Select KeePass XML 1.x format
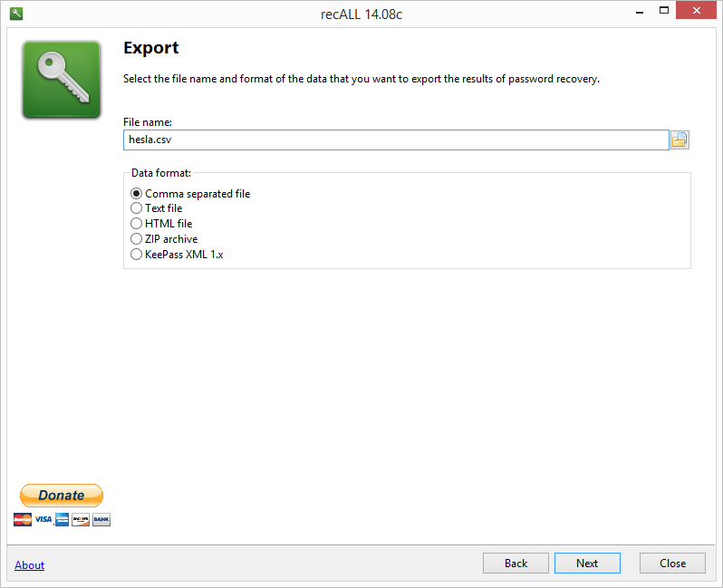The height and width of the screenshot is (588, 723). (x=137, y=255)
